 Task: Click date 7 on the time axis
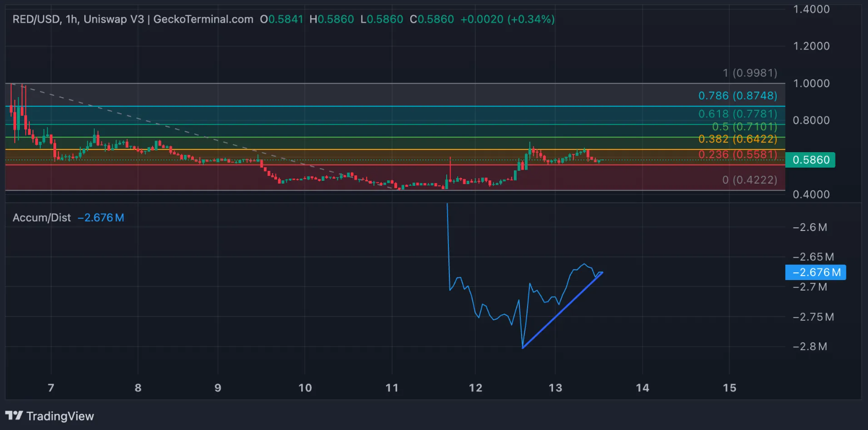click(x=51, y=388)
